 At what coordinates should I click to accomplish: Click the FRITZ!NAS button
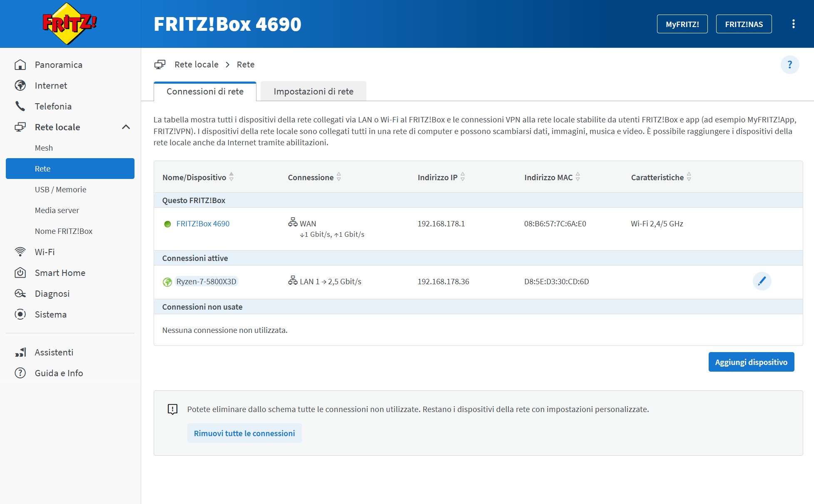point(744,24)
